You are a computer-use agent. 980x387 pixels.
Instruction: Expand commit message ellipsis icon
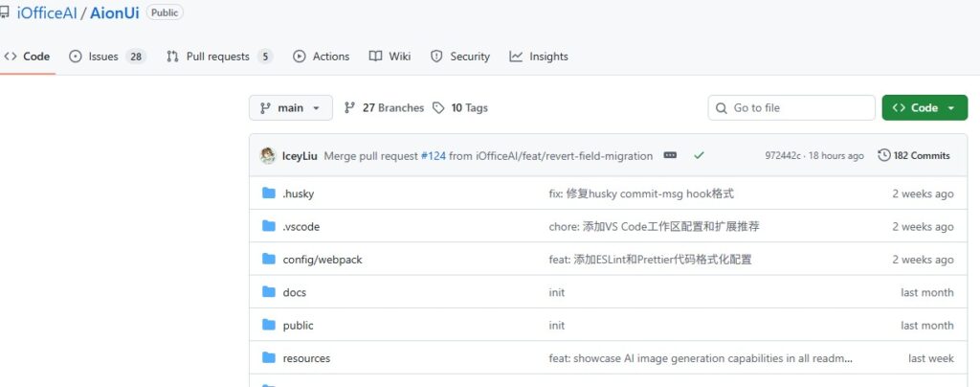(670, 155)
